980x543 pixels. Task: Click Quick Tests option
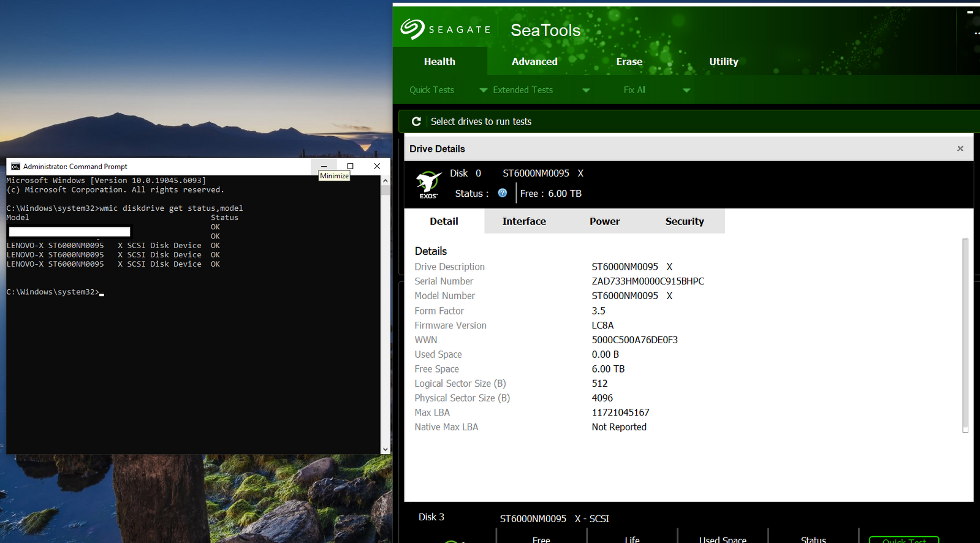tap(432, 89)
